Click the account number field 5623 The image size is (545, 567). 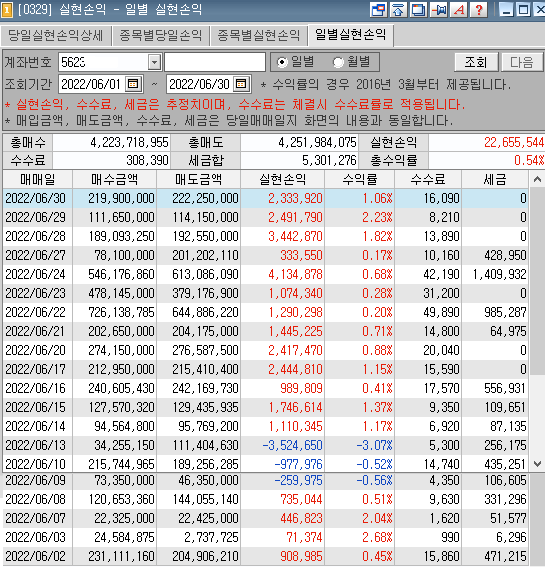pyautogui.click(x=103, y=62)
